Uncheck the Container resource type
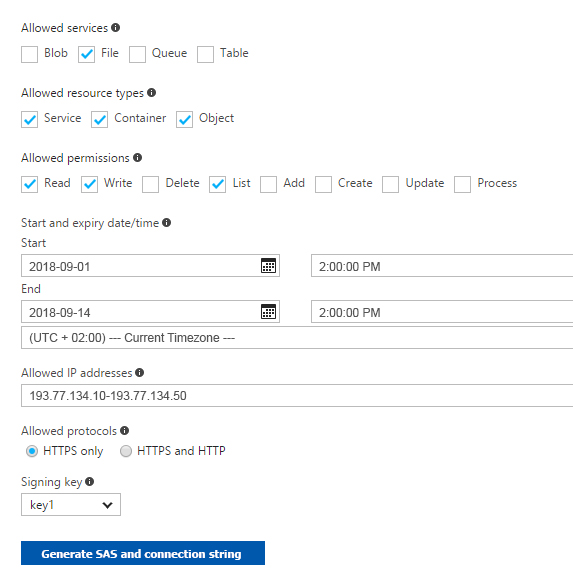This screenshot has height=579, width=573. click(100, 120)
